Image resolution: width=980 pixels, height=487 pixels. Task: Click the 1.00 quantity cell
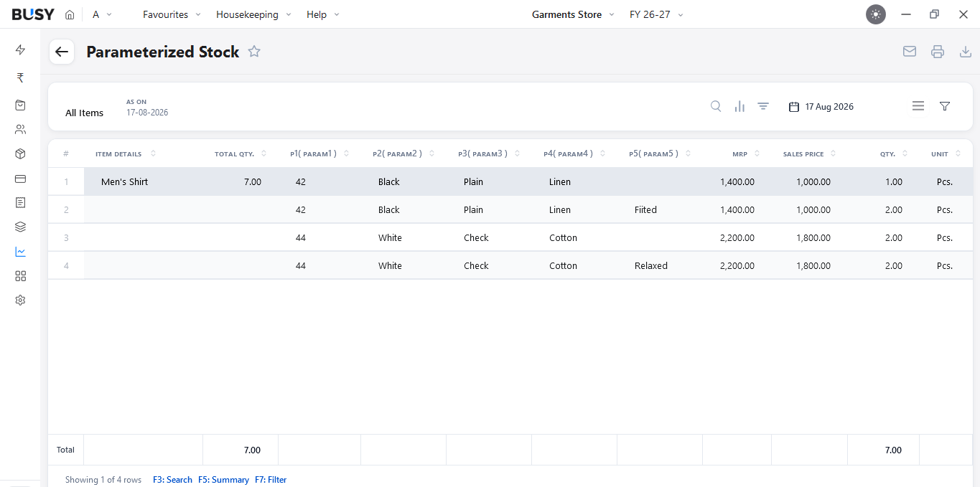coord(883,182)
